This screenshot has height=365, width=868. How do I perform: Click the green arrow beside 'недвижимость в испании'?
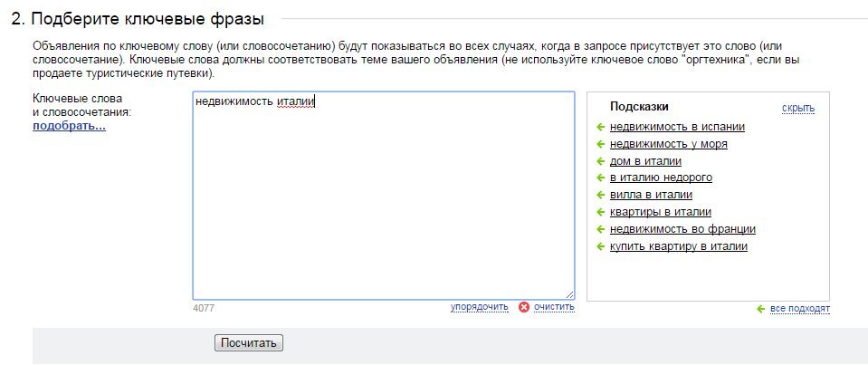pyautogui.click(x=600, y=127)
